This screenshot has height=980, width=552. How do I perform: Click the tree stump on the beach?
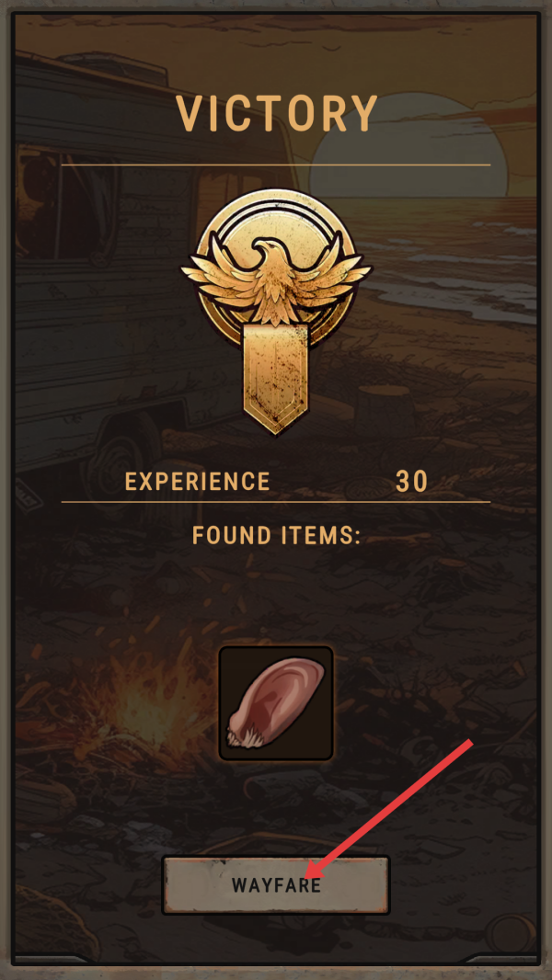(384, 405)
